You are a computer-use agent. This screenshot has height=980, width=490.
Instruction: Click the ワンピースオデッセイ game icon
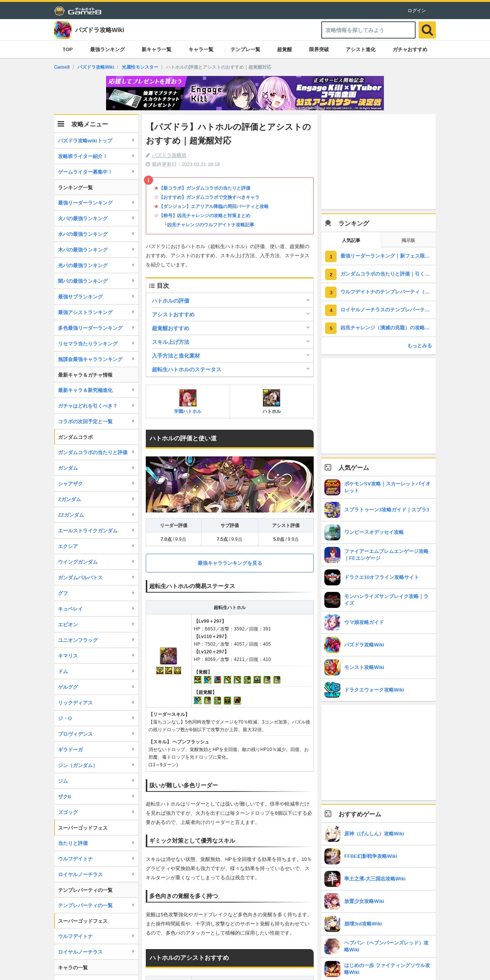coord(332,532)
